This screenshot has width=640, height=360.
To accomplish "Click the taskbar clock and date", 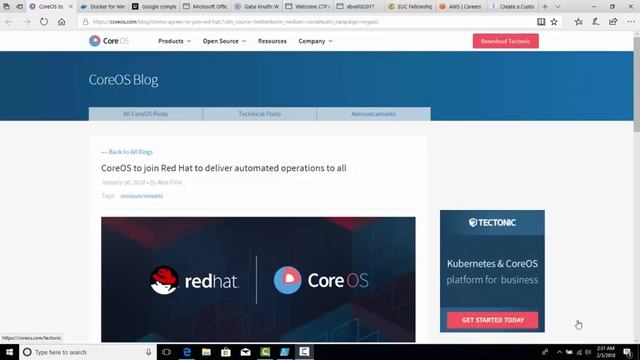I will (606, 352).
